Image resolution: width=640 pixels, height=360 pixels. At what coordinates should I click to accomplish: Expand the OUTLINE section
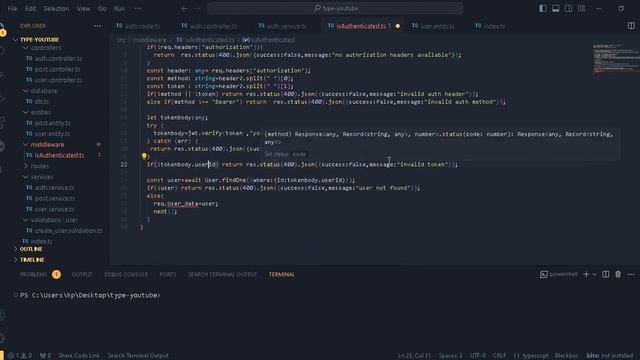pyautogui.click(x=31, y=249)
